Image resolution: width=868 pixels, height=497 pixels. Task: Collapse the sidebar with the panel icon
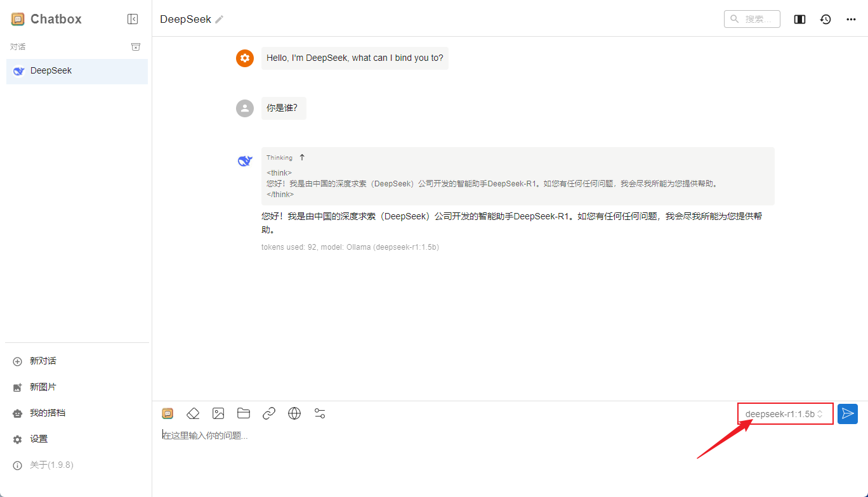(x=133, y=19)
